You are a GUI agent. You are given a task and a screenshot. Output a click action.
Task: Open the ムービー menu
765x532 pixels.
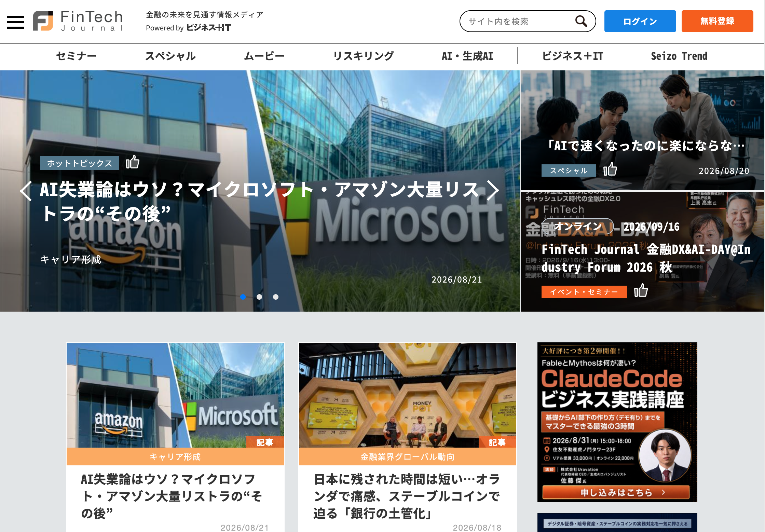pyautogui.click(x=264, y=56)
